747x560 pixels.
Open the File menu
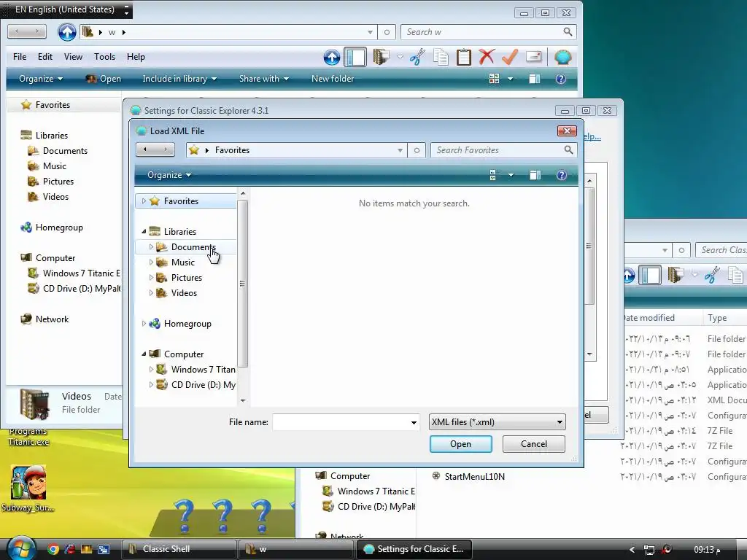(20, 57)
